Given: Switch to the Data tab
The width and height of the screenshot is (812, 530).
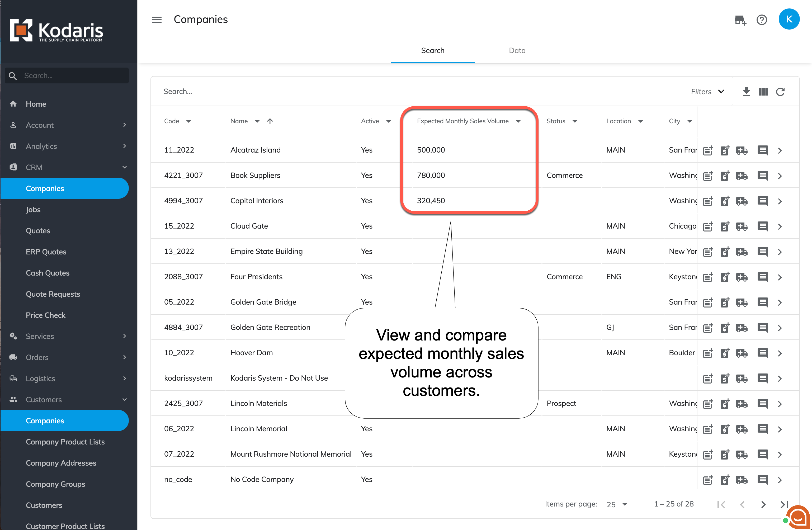Looking at the screenshot, I should pos(517,50).
